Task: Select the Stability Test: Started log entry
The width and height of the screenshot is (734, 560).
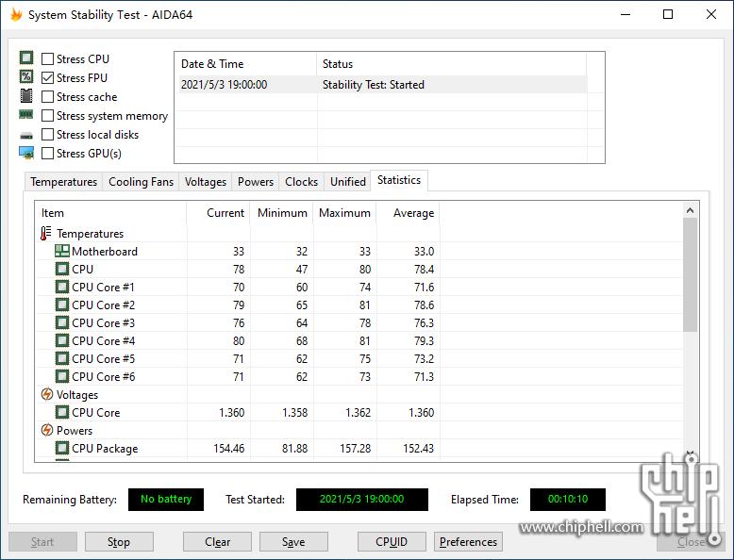Action: coord(373,85)
